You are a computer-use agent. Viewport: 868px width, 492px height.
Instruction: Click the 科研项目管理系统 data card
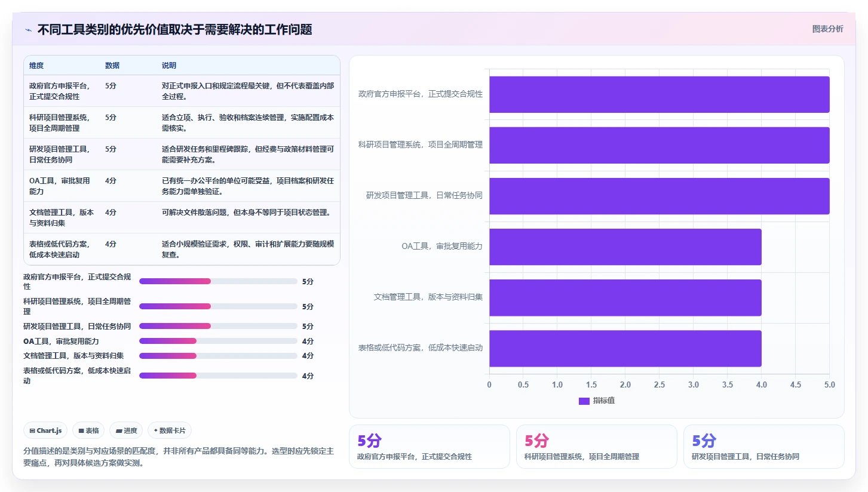coord(597,447)
